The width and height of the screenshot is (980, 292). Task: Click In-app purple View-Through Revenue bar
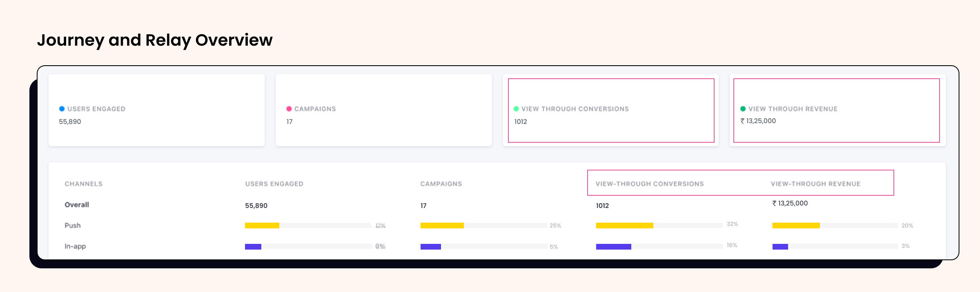tap(780, 247)
